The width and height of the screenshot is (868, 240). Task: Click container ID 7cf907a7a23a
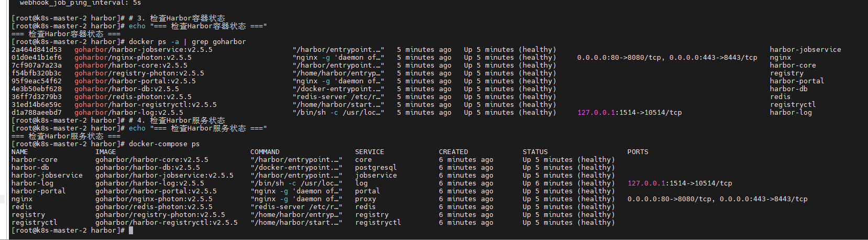[x=36, y=66]
